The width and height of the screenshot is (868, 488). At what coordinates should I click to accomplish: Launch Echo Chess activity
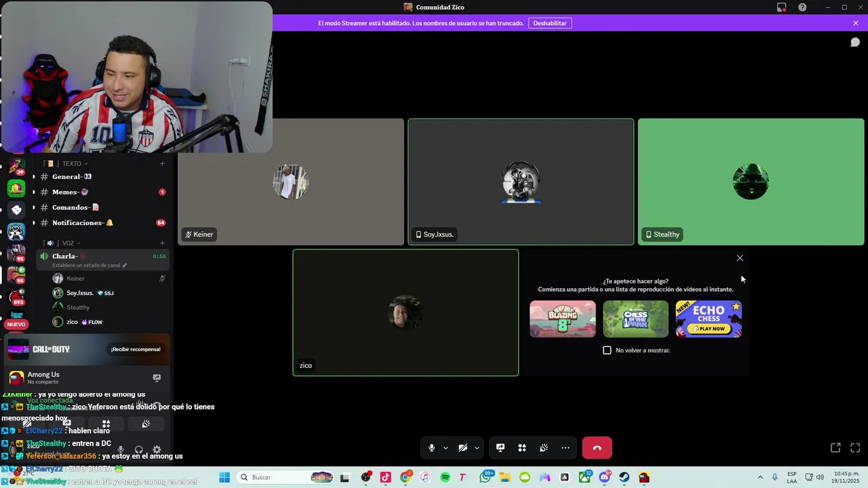coord(709,319)
